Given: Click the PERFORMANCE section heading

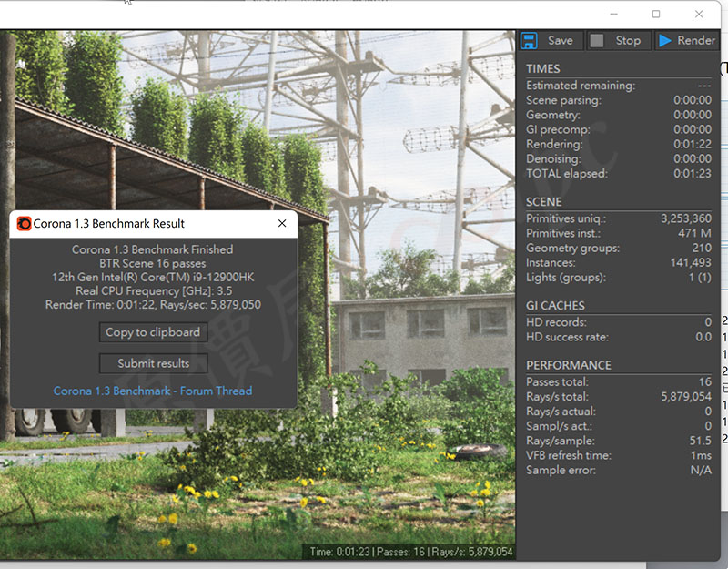Looking at the screenshot, I should (568, 365).
